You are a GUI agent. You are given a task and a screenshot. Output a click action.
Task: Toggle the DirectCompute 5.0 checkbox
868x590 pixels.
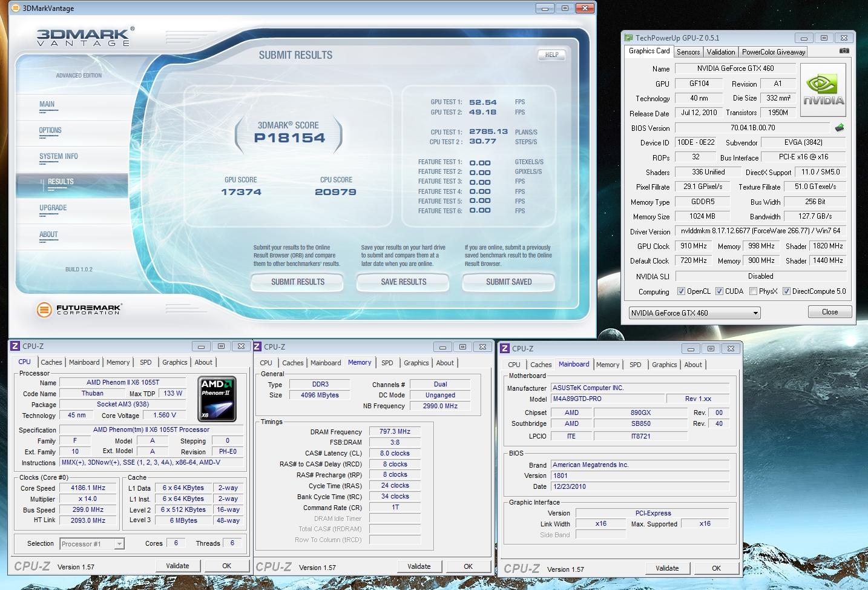(x=786, y=291)
